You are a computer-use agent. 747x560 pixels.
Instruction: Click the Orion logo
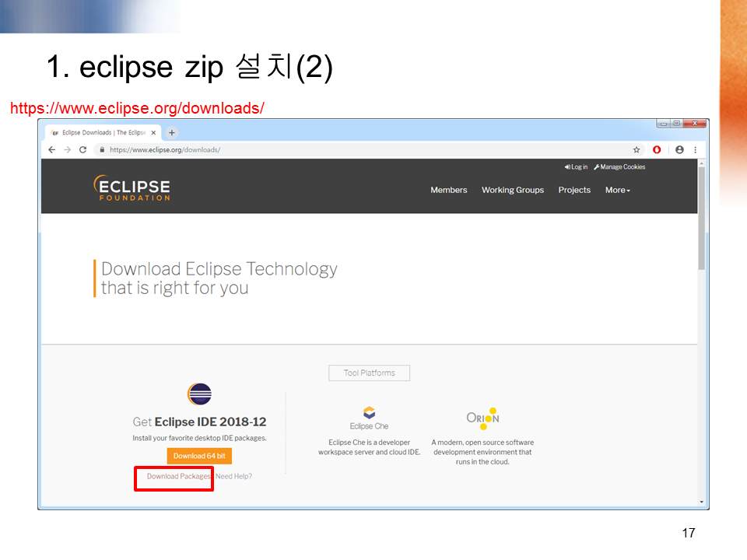pyautogui.click(x=482, y=418)
